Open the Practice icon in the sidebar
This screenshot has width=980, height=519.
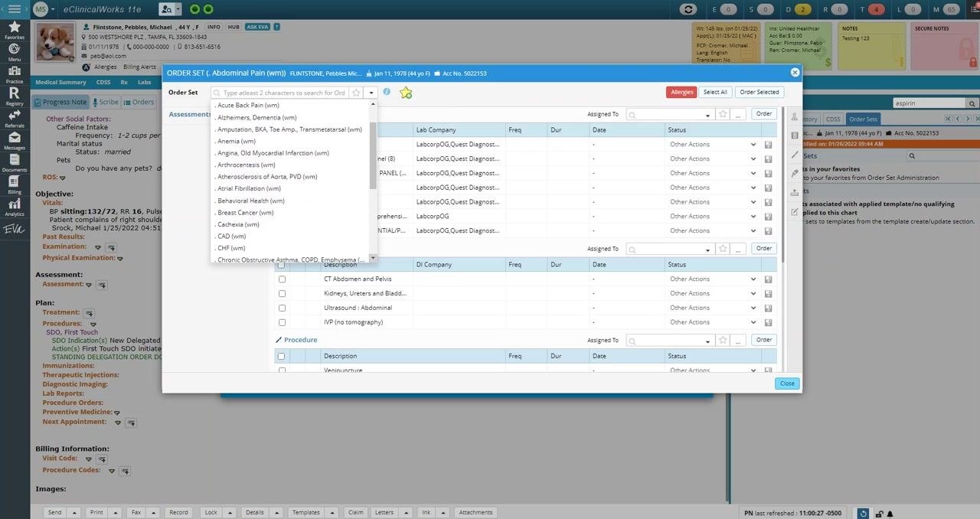[x=14, y=73]
